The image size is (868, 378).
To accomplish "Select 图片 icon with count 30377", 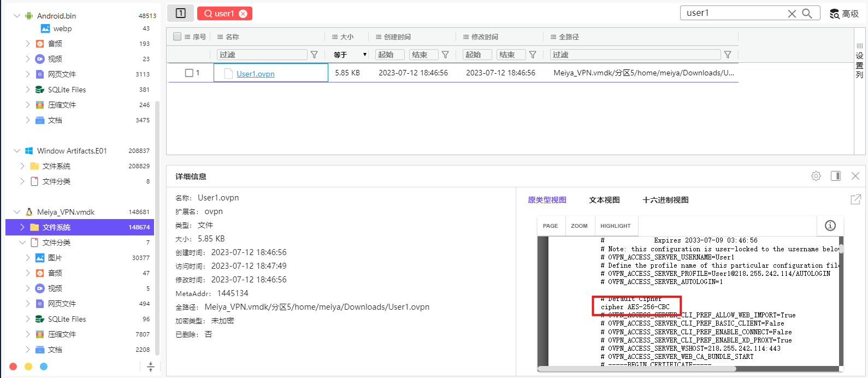I will (40, 257).
